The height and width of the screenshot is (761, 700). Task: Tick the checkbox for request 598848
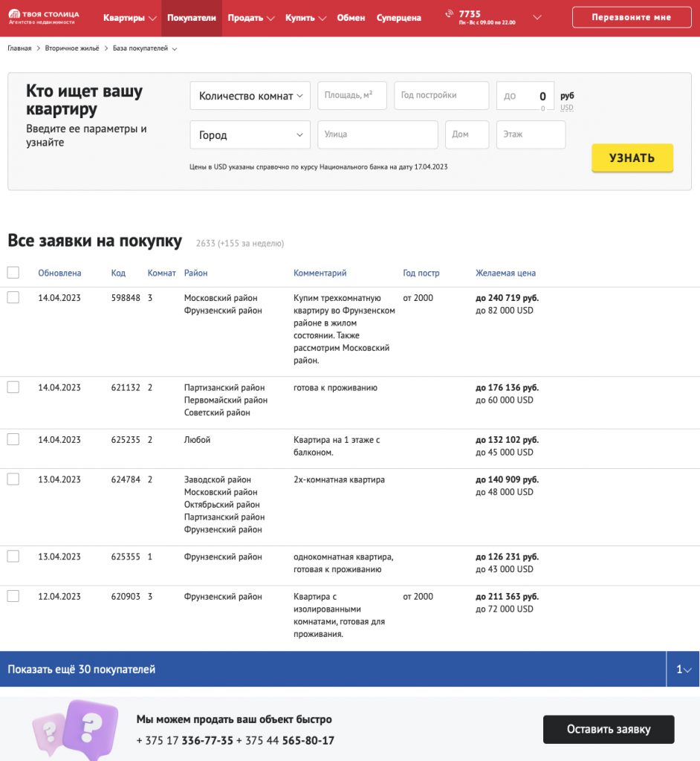coord(13,297)
